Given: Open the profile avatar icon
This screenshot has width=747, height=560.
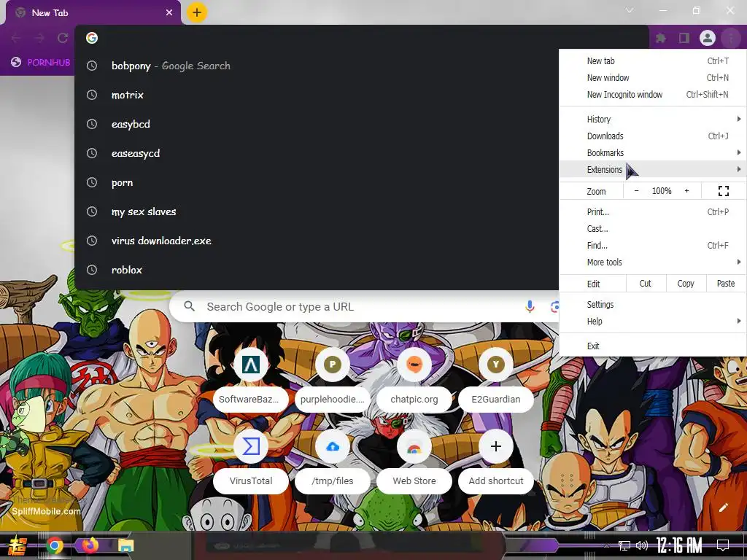Looking at the screenshot, I should 708,38.
